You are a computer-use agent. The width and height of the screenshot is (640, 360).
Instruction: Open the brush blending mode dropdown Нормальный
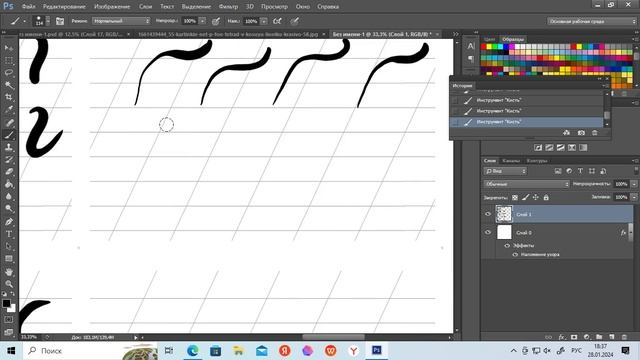click(121, 21)
